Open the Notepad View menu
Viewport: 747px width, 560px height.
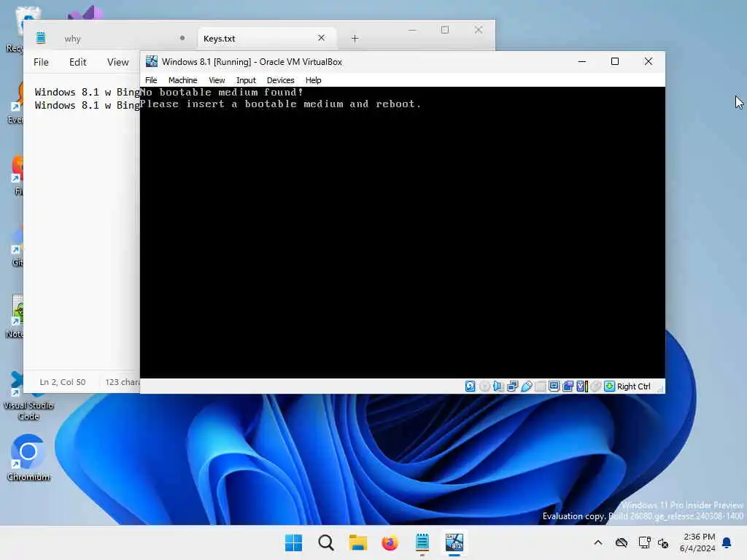[117, 62]
